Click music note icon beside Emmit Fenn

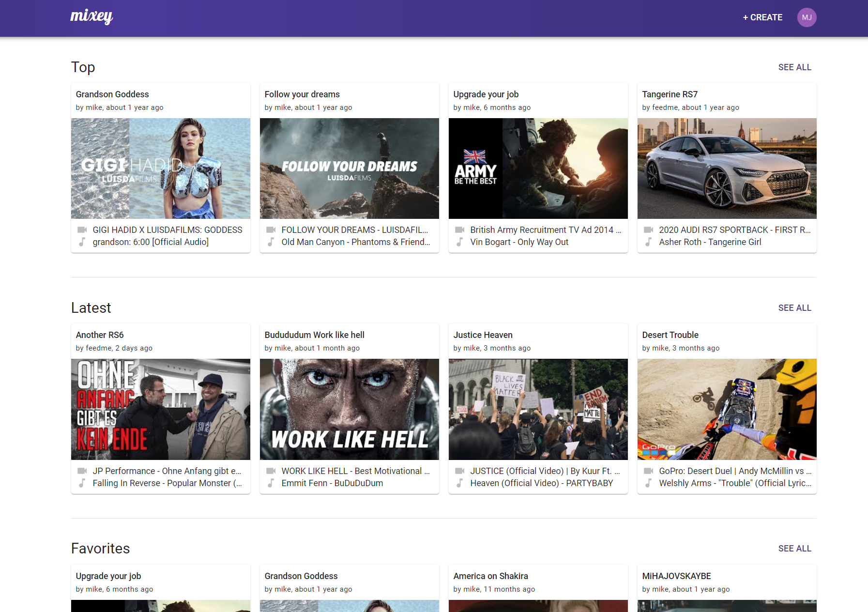coord(271,483)
